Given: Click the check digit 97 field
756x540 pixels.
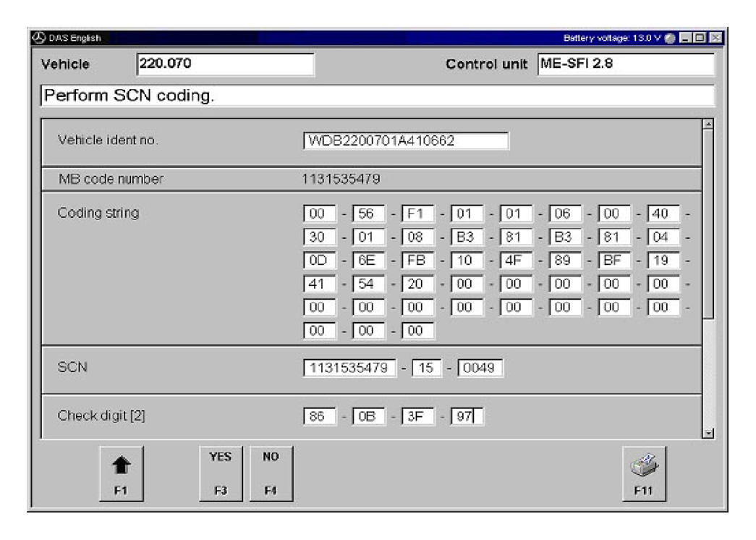Looking at the screenshot, I should click(x=467, y=418).
